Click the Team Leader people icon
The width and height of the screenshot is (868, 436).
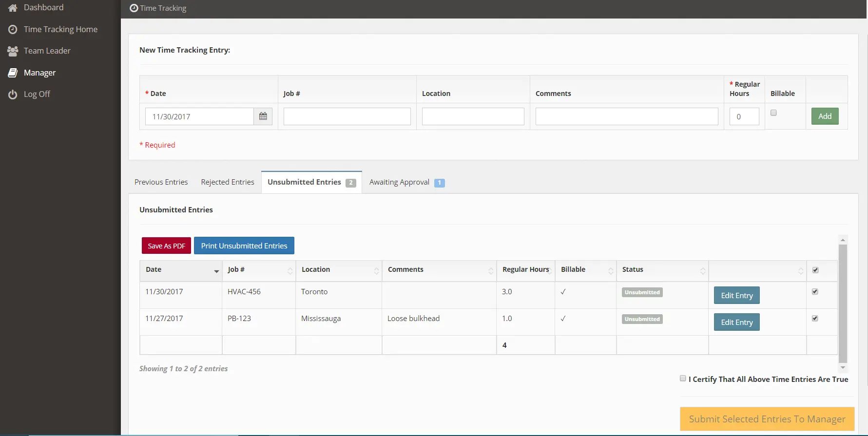(13, 51)
